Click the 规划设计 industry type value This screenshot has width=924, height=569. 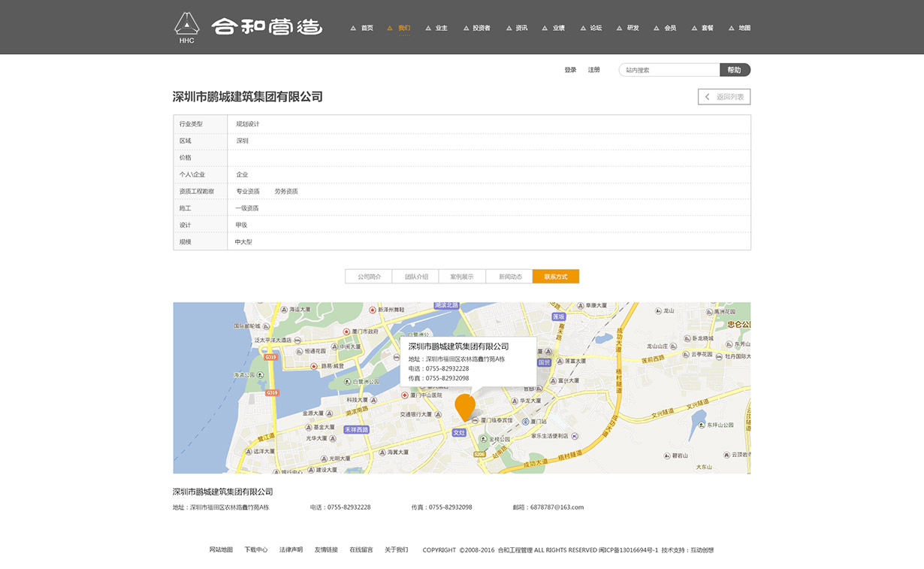(248, 124)
